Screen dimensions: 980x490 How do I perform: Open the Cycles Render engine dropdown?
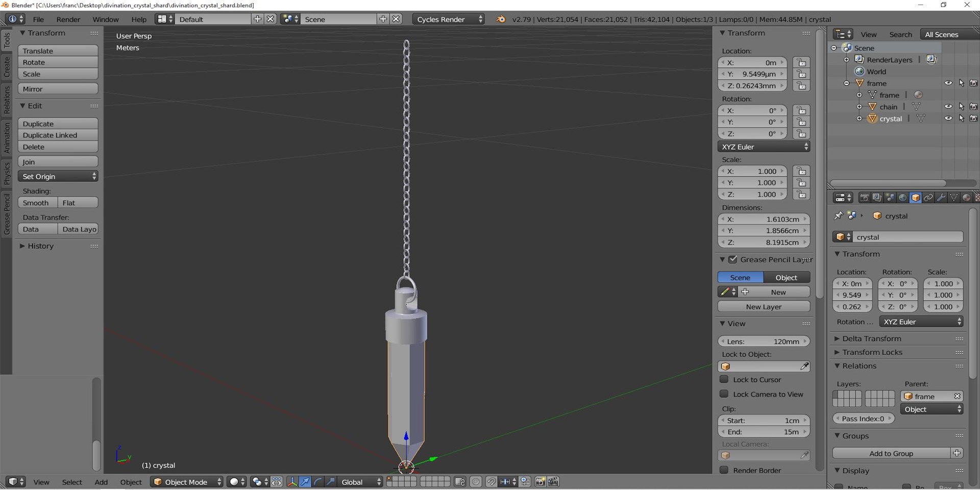pyautogui.click(x=449, y=19)
